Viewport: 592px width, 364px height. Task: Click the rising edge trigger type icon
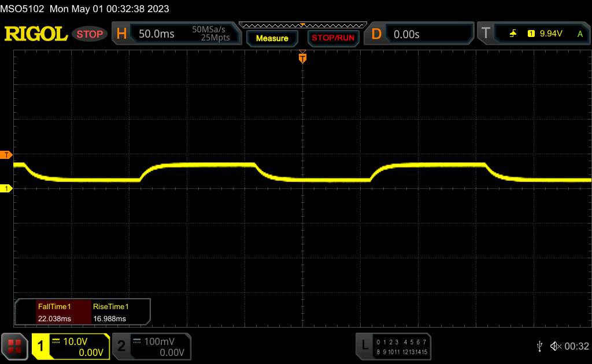click(x=513, y=34)
